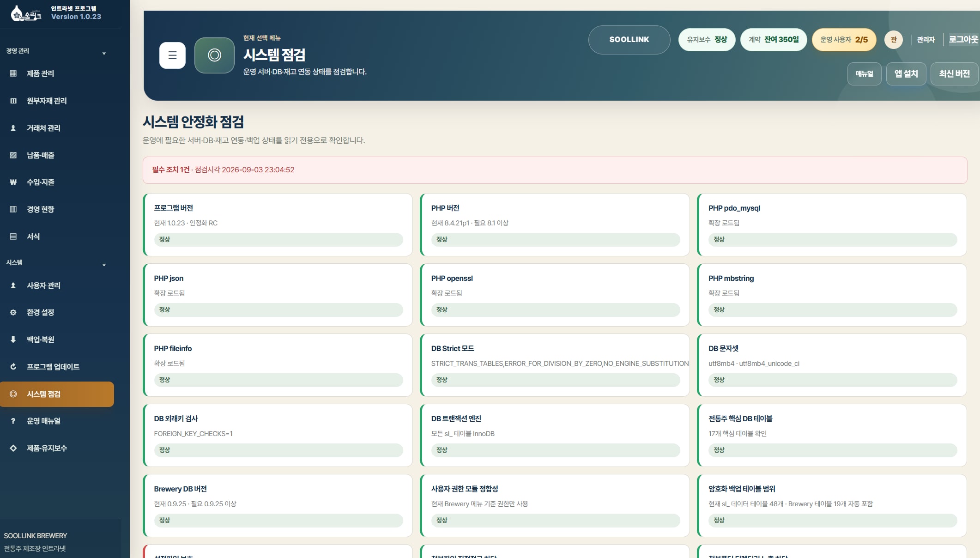Image resolution: width=980 pixels, height=558 pixels.
Task: Click the 사용자 관리 user icon
Action: tap(13, 285)
